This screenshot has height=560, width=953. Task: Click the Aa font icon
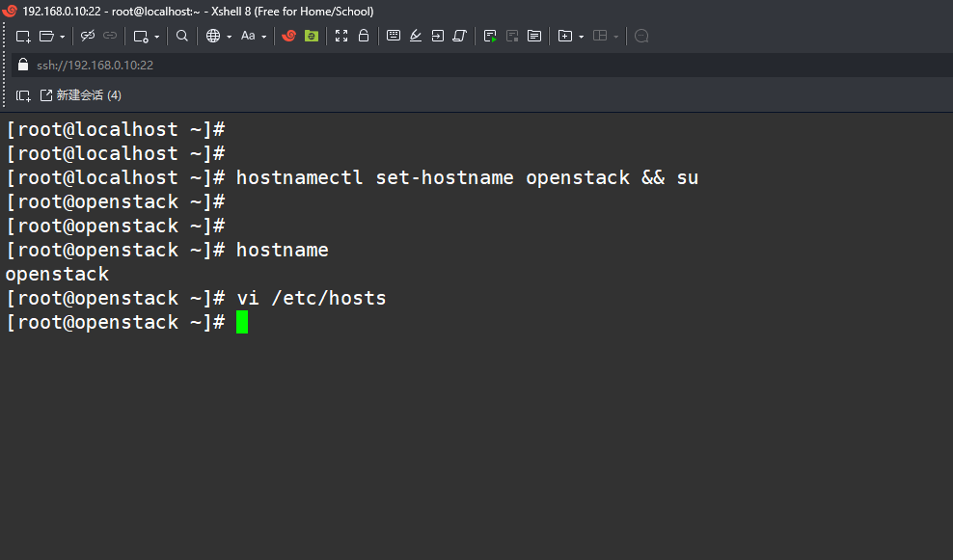point(248,36)
